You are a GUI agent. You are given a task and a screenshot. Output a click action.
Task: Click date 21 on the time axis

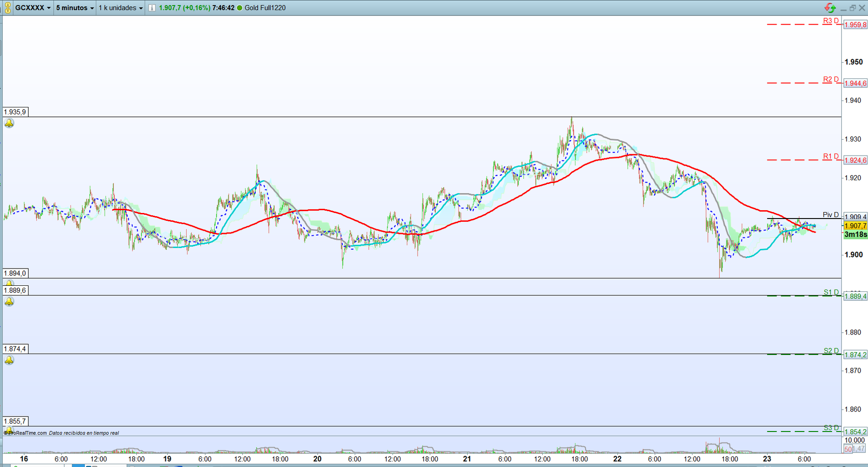467,459
